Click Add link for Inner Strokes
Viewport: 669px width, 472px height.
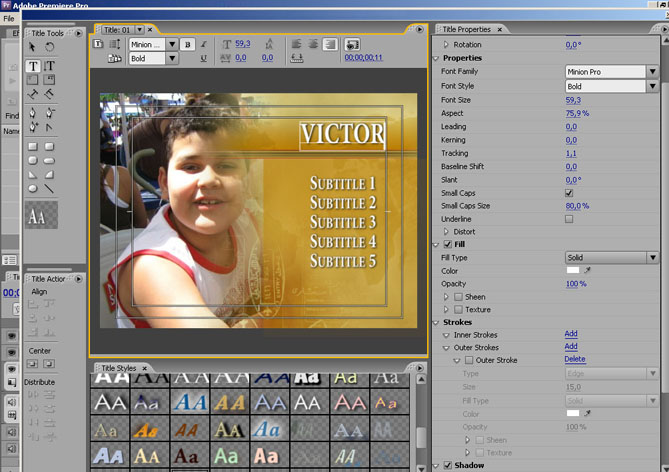(x=570, y=334)
